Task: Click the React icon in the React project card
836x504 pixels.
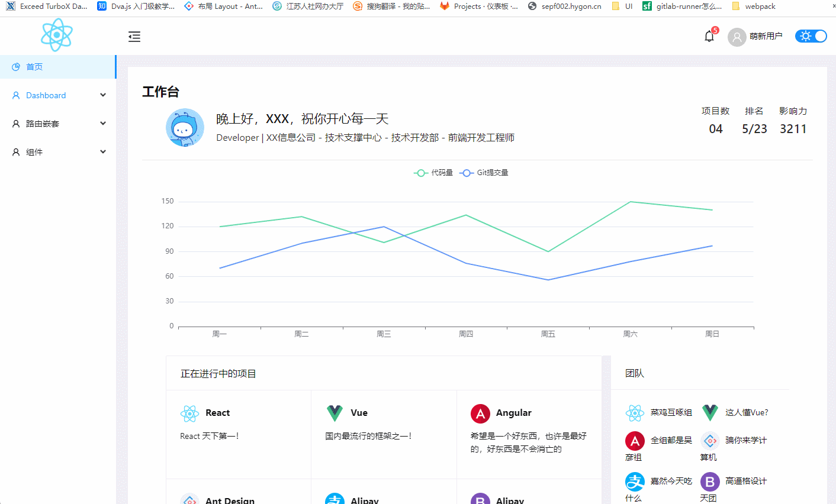Action: (189, 413)
